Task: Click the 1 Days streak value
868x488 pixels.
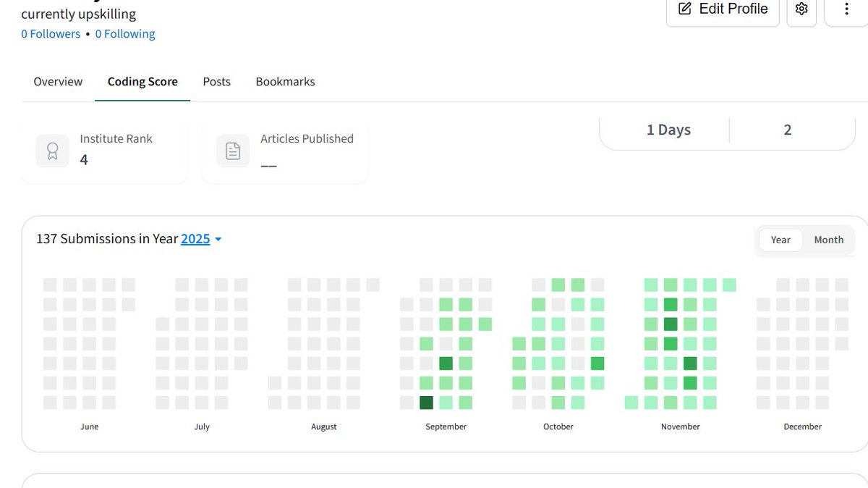Action: pyautogui.click(x=668, y=130)
